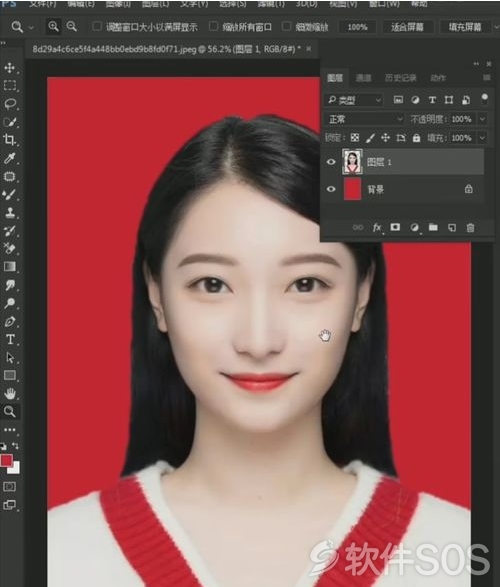Create a new layer group

pyautogui.click(x=433, y=227)
